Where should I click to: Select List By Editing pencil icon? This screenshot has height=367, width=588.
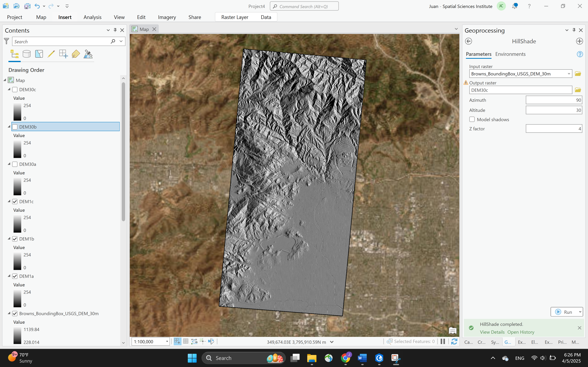pos(51,54)
